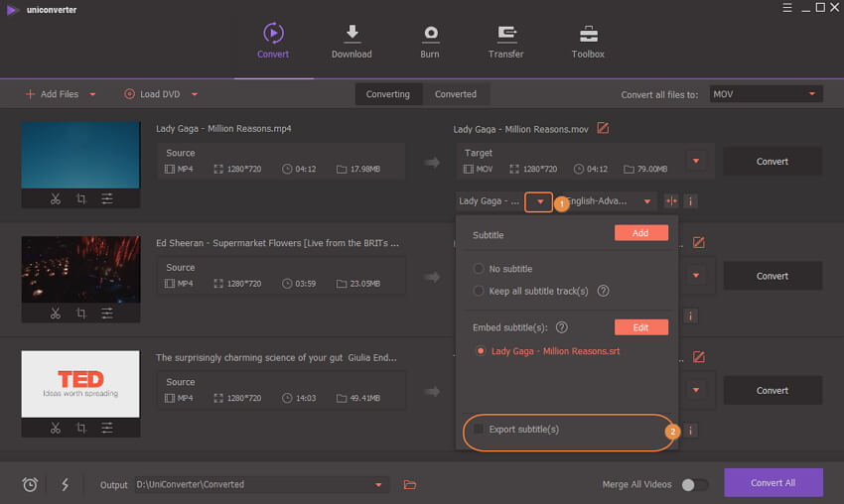
Task: Click Convert All
Action: pyautogui.click(x=773, y=482)
